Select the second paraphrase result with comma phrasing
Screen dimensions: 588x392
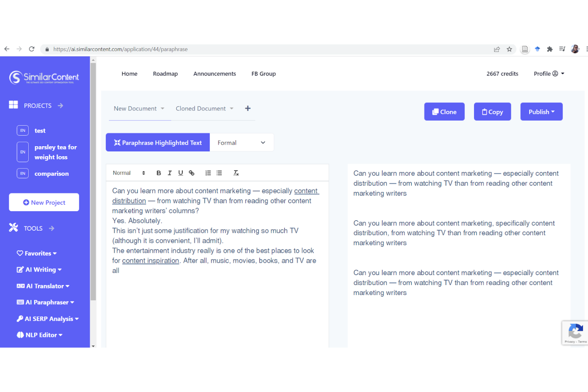454,233
